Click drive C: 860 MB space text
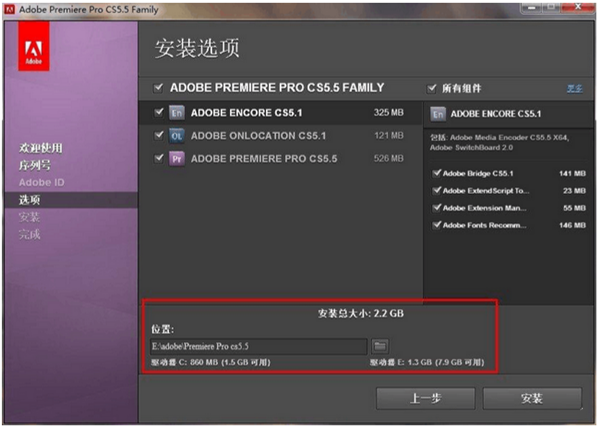The height and width of the screenshot is (428, 600). pyautogui.click(x=210, y=362)
